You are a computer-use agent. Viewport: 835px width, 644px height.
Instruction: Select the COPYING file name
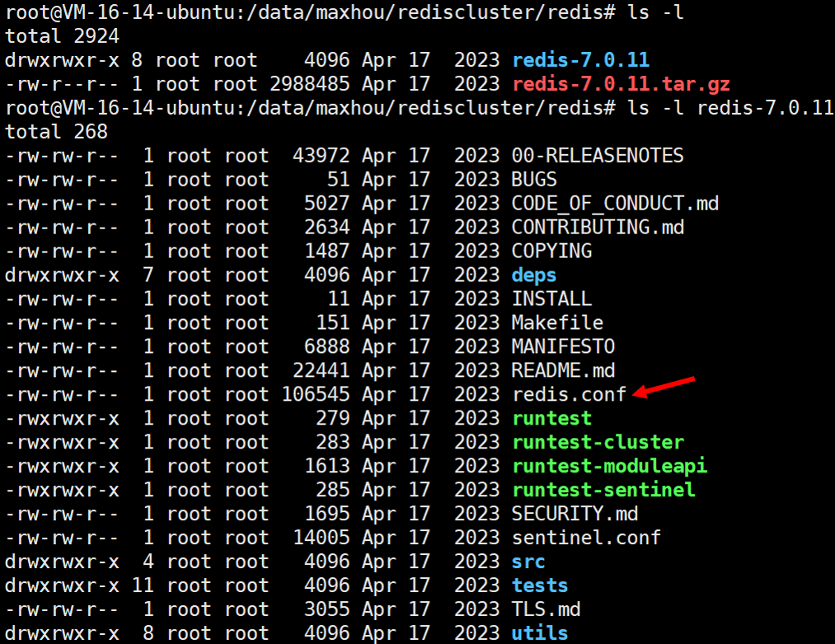point(551,251)
